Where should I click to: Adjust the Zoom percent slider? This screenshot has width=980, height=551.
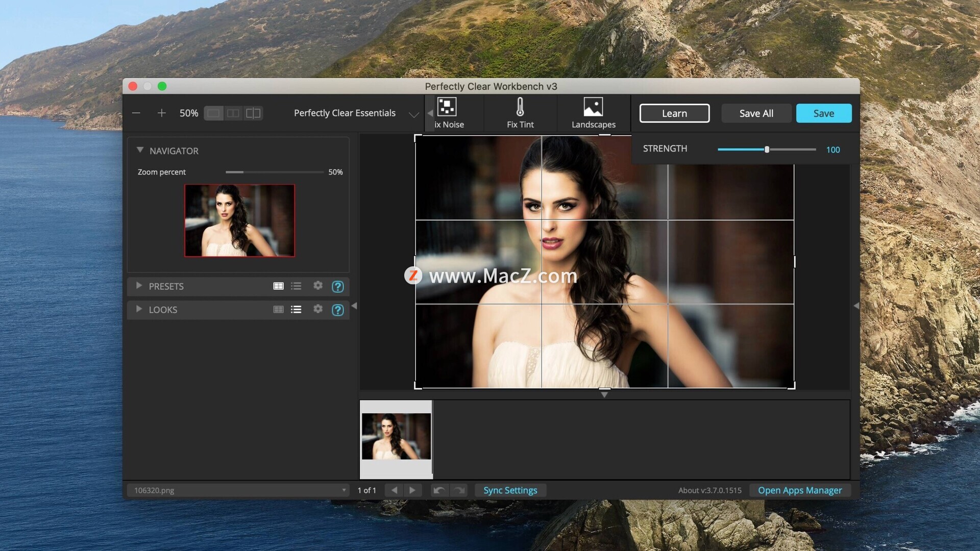(275, 172)
